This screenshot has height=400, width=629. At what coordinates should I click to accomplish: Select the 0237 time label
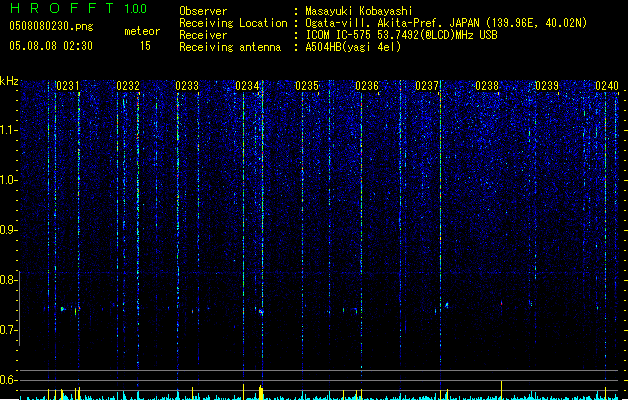click(x=427, y=86)
